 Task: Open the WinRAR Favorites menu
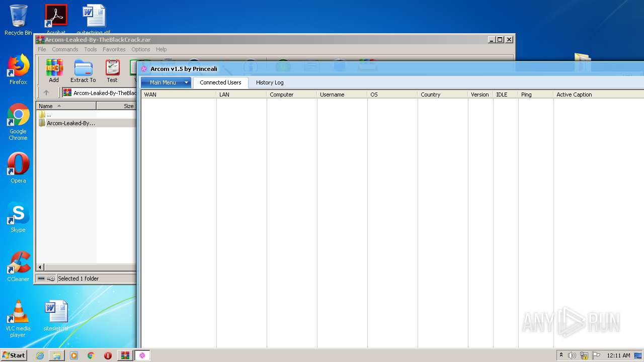click(114, 49)
